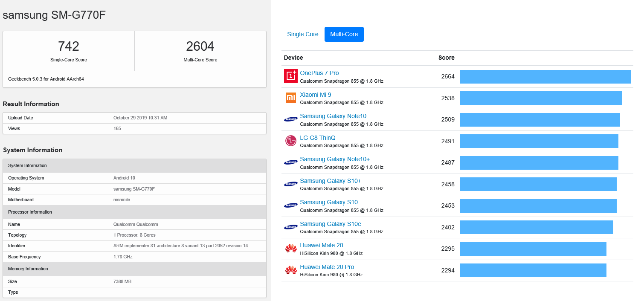Open the Huawei Mate 20 link
The height and width of the screenshot is (301, 644).
click(322, 245)
